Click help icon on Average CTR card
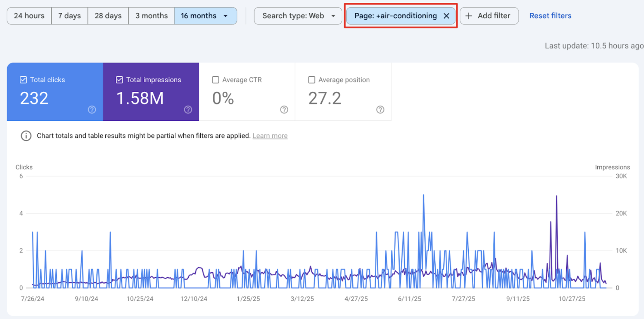The width and height of the screenshot is (644, 319). click(x=284, y=110)
